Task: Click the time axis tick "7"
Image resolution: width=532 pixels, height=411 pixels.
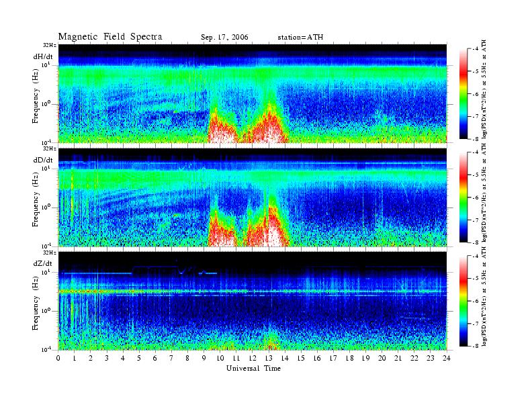Action: [171, 358]
